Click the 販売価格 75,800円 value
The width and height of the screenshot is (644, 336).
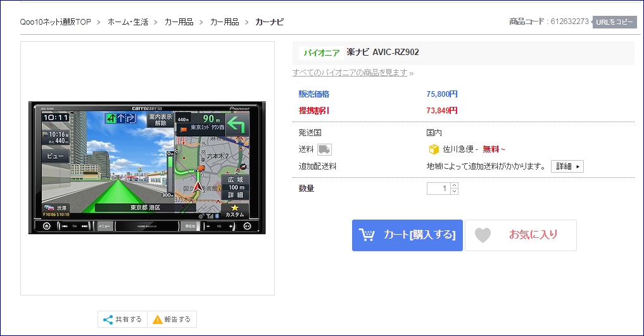click(442, 94)
